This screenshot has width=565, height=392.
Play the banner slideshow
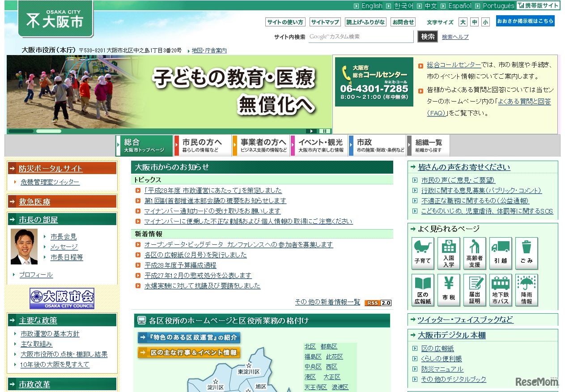tap(311, 131)
